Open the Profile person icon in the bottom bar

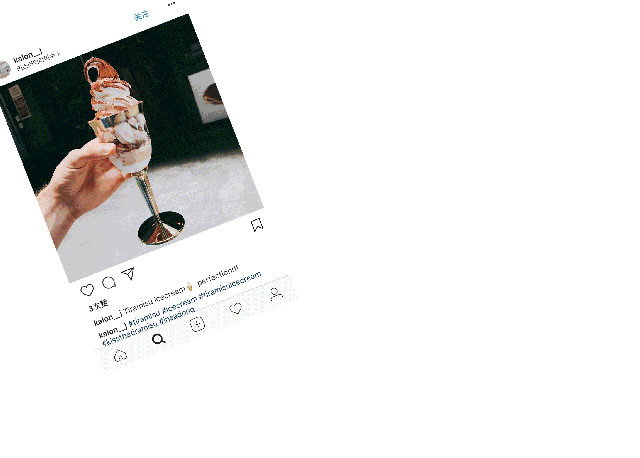(276, 293)
